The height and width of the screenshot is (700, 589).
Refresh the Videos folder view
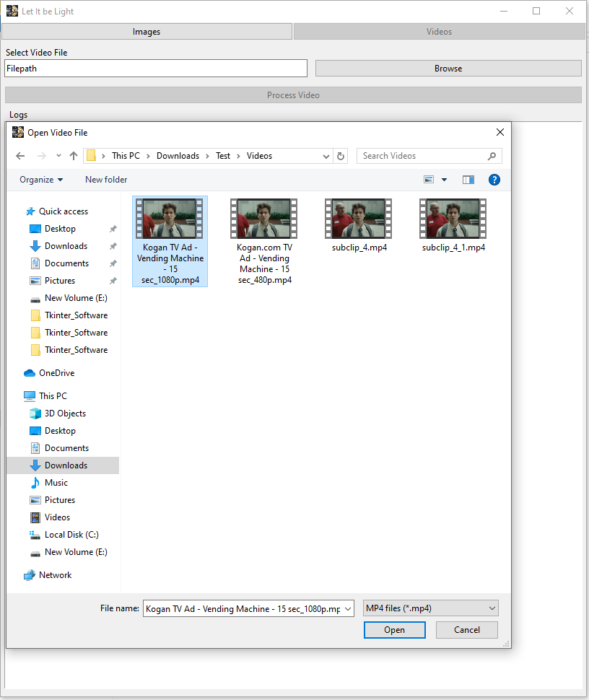341,156
